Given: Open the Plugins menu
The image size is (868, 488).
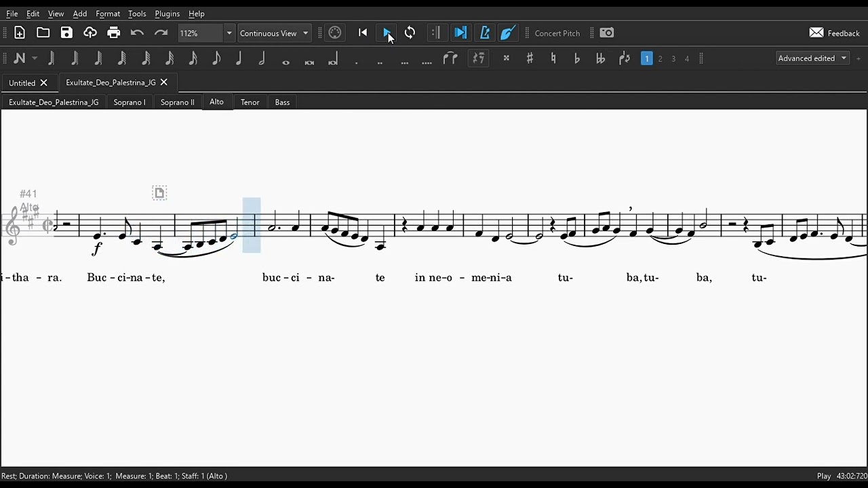Looking at the screenshot, I should tap(167, 14).
